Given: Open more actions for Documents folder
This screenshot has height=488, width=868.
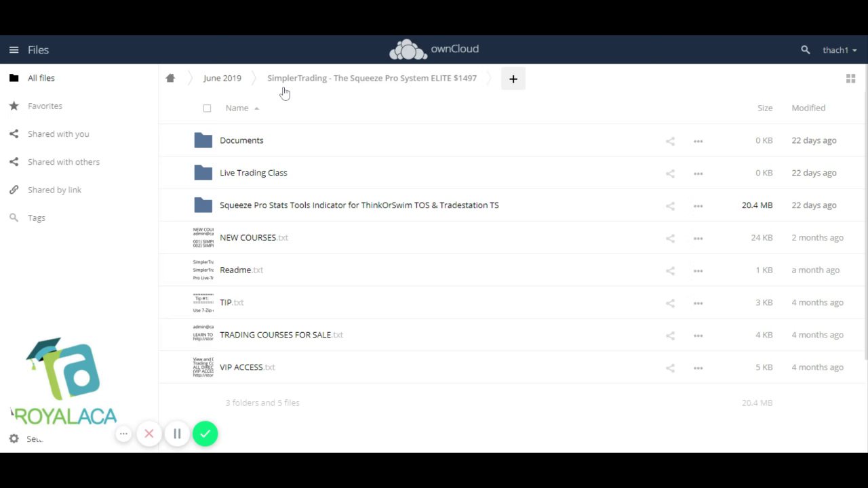Looking at the screenshot, I should coord(698,141).
